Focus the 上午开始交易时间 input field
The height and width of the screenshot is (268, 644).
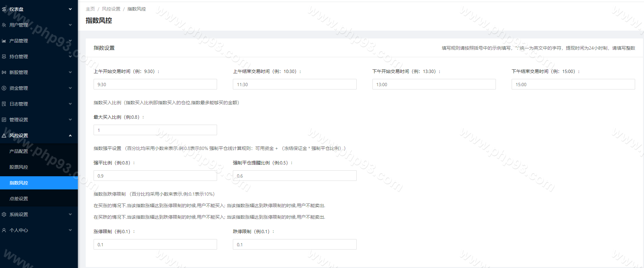click(155, 85)
